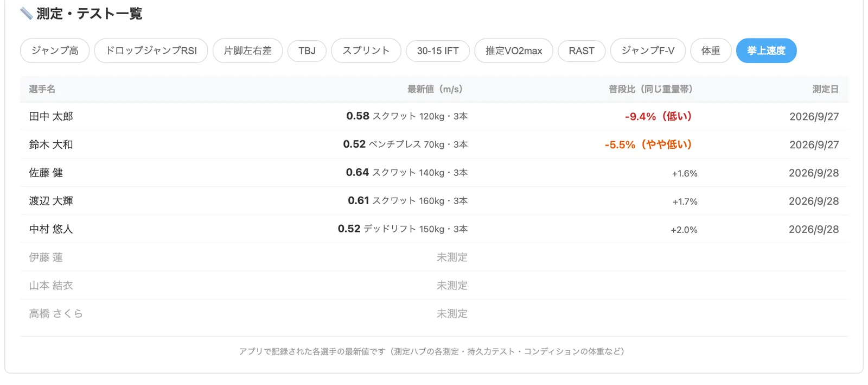The image size is (868, 385).
Task: Select unmeasured player 高橋 さくら
Action: click(56, 314)
